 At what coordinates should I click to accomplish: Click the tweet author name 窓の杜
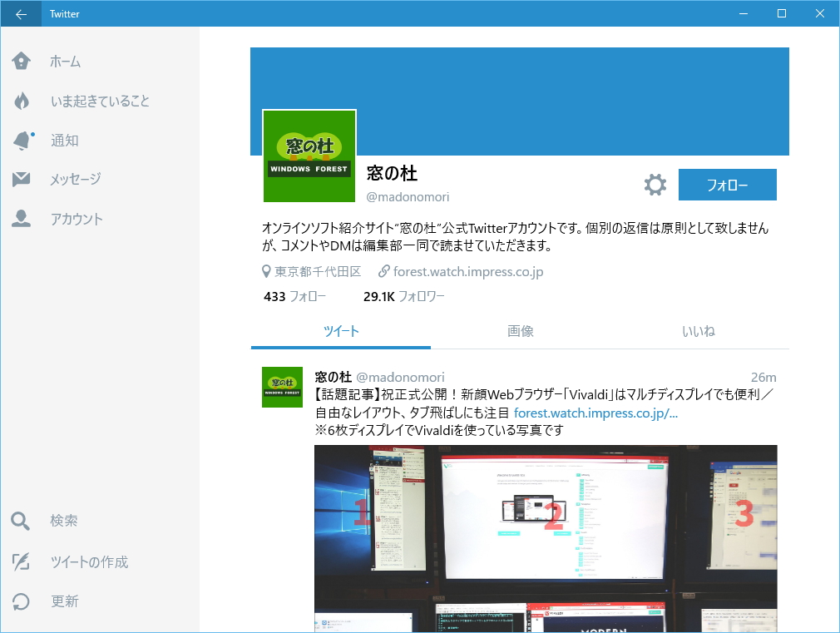point(334,378)
